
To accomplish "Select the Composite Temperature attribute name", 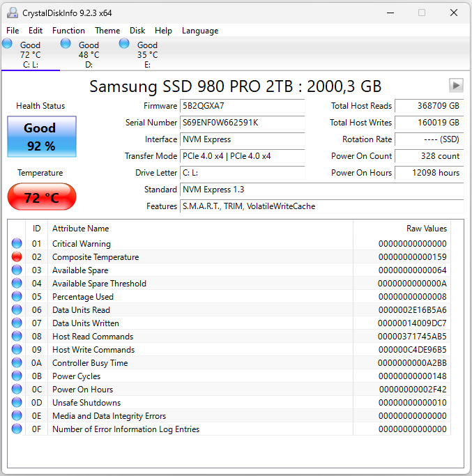I will (x=96, y=257).
